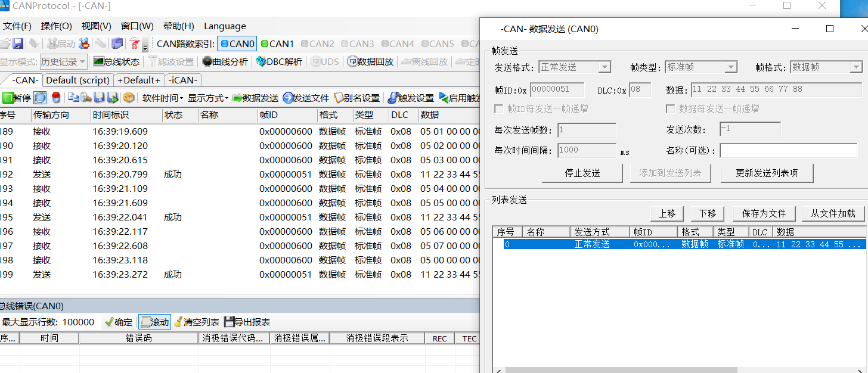
Task: Click 时间标识 column header
Action: click(x=126, y=115)
